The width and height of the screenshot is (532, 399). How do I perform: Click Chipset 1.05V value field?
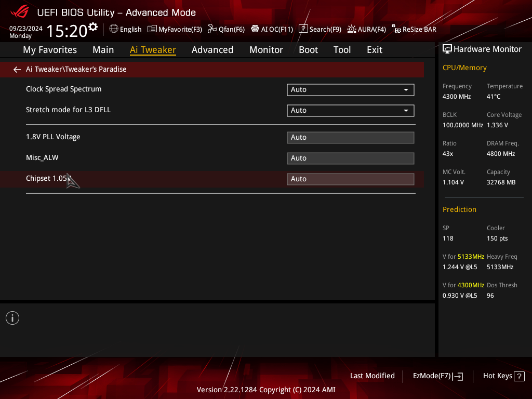pyautogui.click(x=351, y=179)
